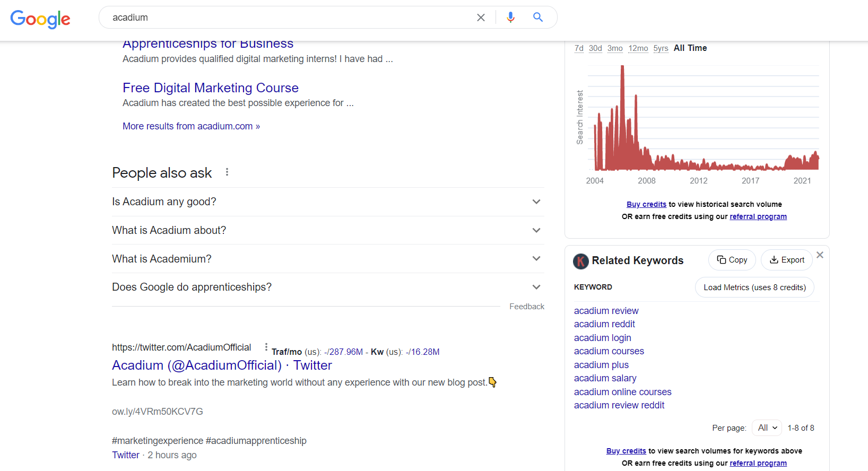
Task: Open the Free Digital Marketing Course result
Action: (x=211, y=88)
